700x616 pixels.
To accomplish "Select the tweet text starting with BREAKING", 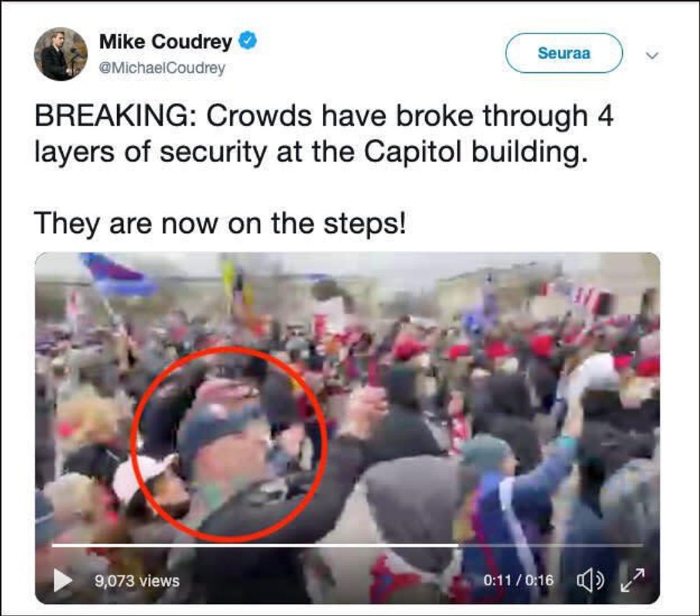I will [x=324, y=134].
